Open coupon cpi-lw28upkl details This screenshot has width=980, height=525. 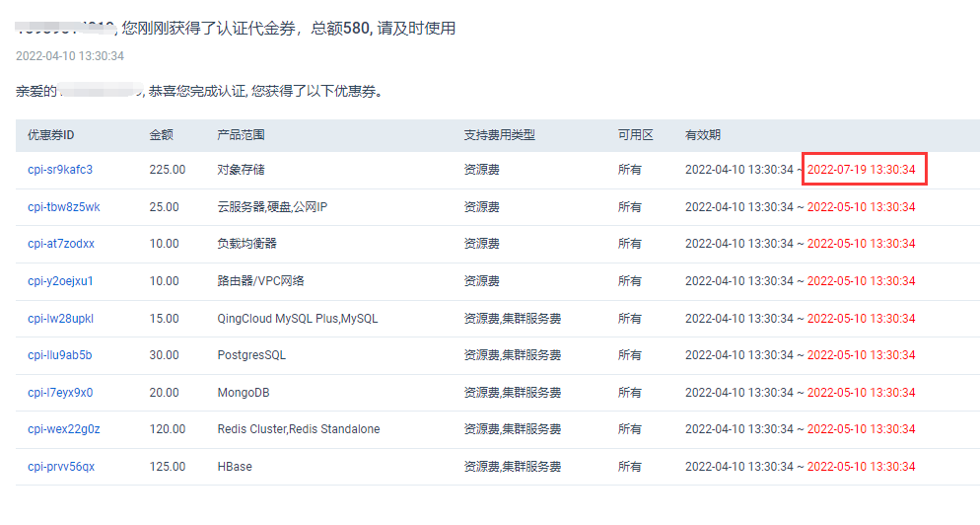[60, 319]
